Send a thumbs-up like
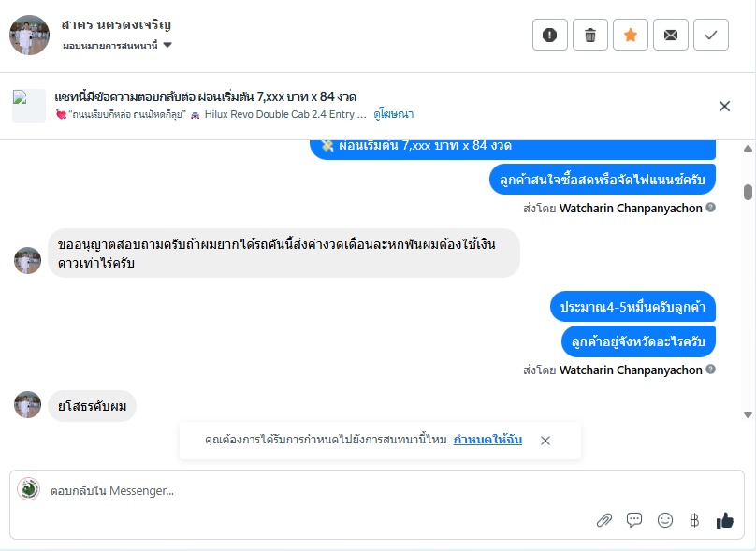The width and height of the screenshot is (756, 551). pyautogui.click(x=725, y=520)
